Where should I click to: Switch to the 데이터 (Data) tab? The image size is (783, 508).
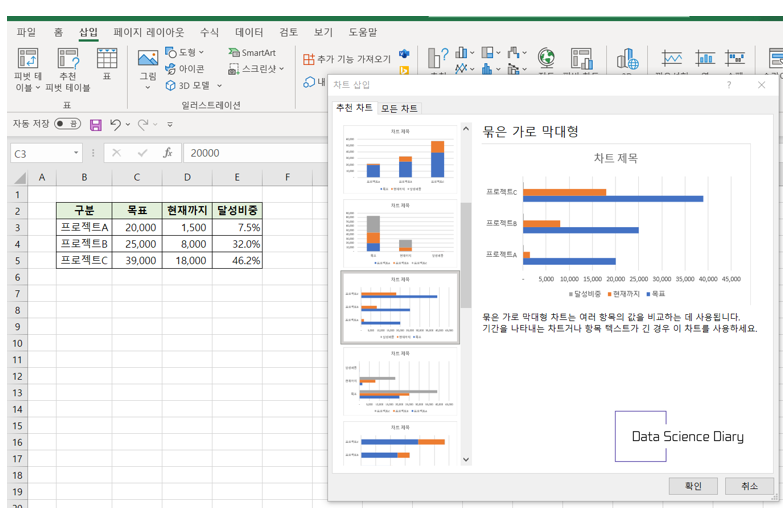[249, 32]
